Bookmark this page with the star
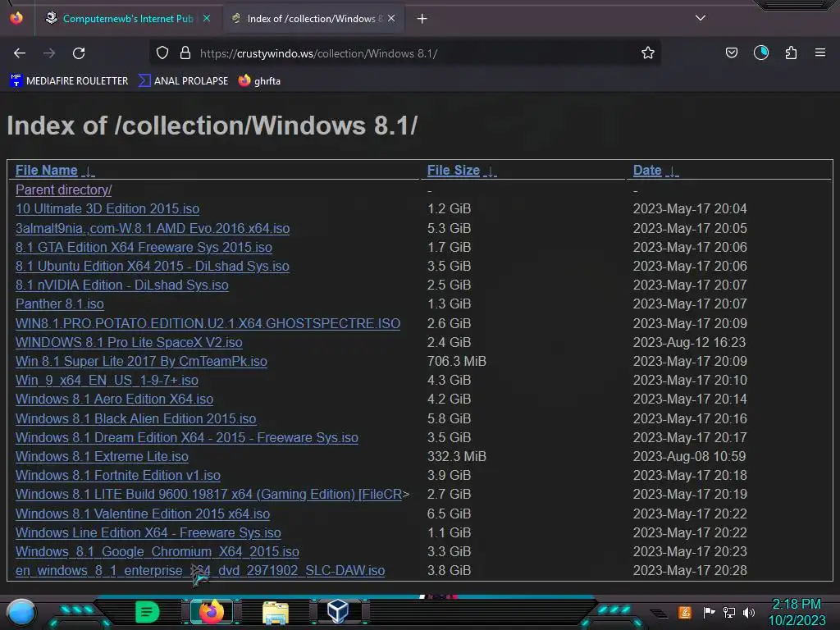Screen dimensions: 840x630 pyautogui.click(x=648, y=53)
